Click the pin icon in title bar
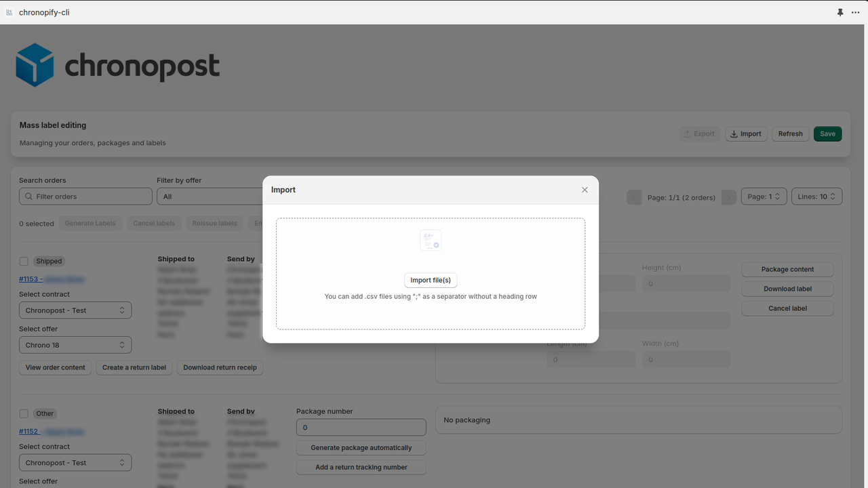868x488 pixels. click(840, 12)
